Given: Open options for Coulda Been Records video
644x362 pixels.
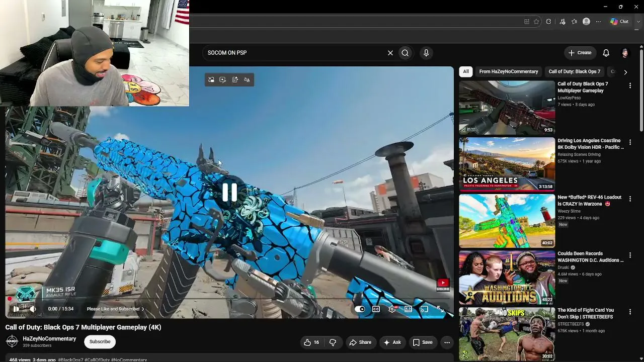Looking at the screenshot, I should click(630, 256).
